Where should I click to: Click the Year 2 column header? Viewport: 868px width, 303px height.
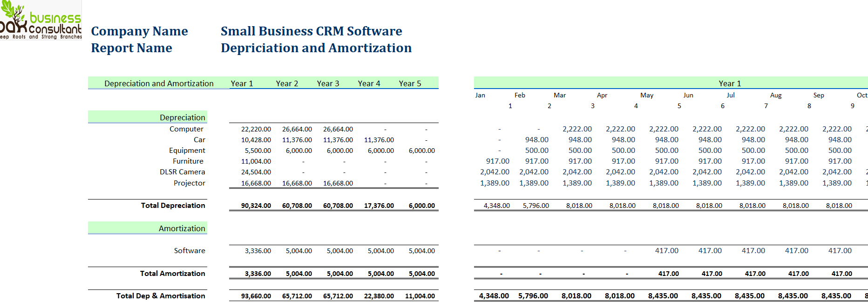pos(287,83)
